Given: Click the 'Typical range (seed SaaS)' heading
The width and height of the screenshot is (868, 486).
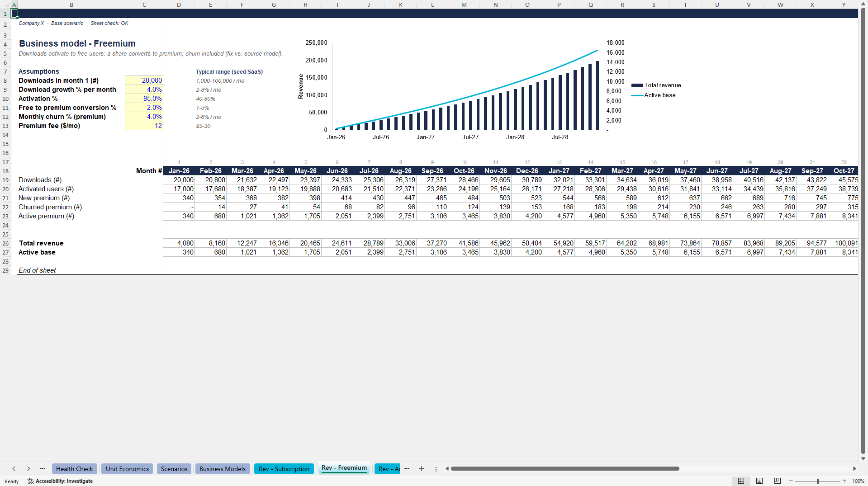Looking at the screenshot, I should pos(229,72).
